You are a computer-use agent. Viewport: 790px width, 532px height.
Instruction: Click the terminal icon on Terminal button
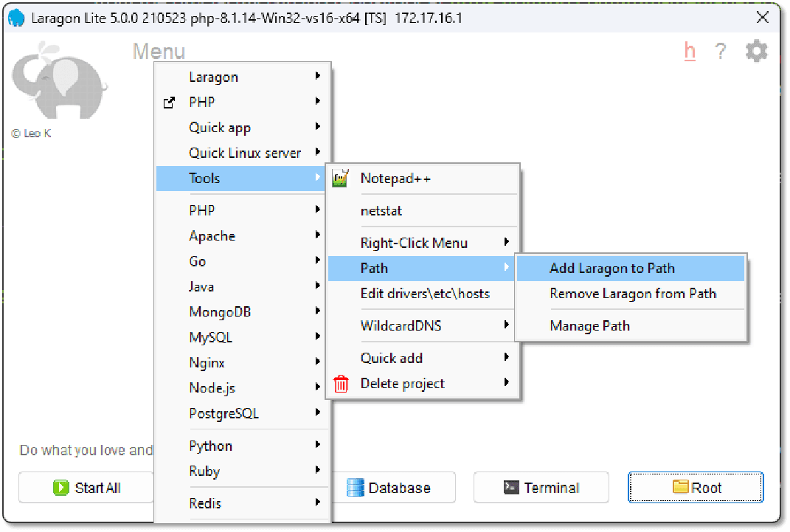tap(511, 487)
